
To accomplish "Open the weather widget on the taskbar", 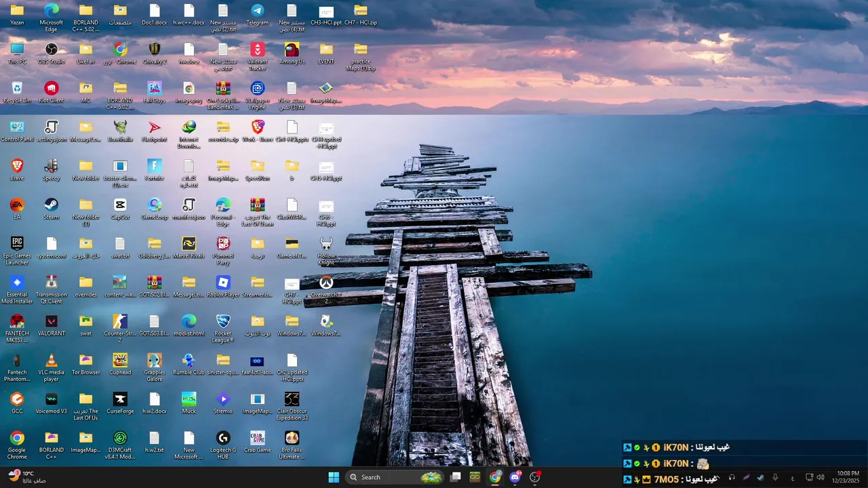I will (x=26, y=477).
